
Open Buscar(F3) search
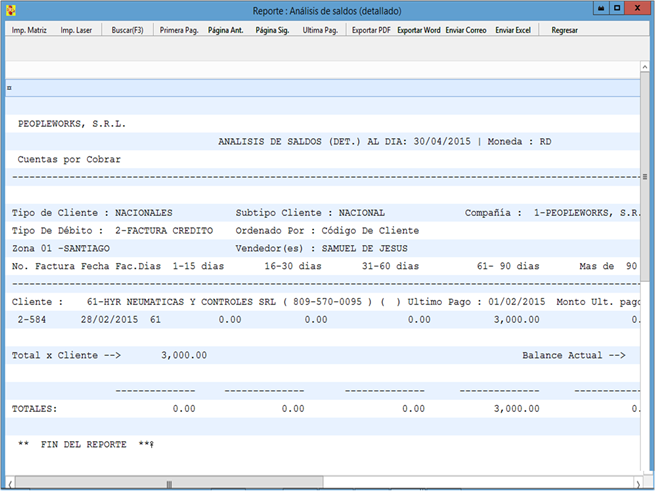128,31
